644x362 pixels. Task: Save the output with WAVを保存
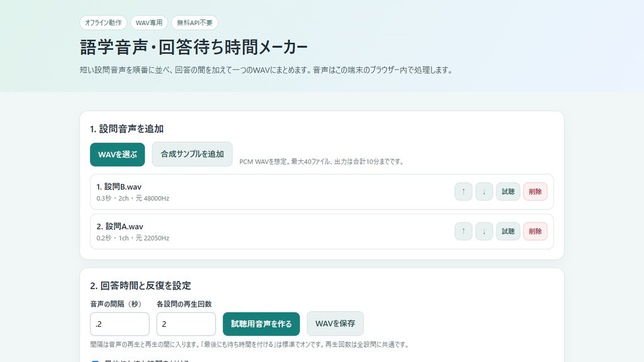pos(335,324)
